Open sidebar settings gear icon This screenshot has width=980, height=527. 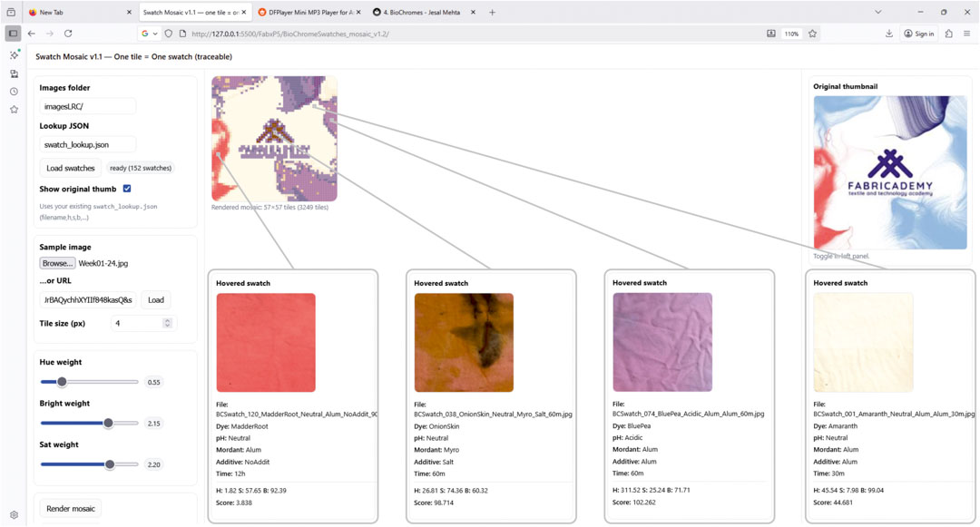(x=14, y=514)
